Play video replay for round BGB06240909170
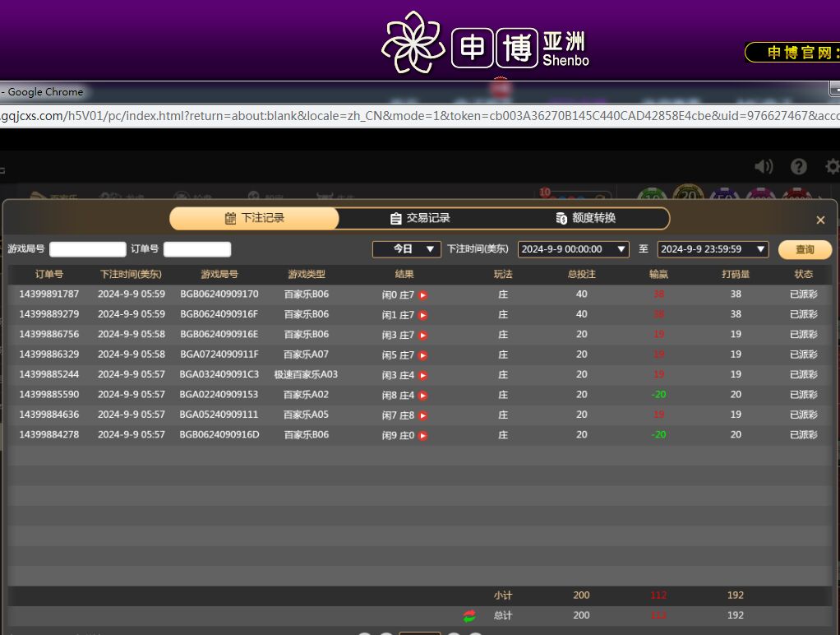The image size is (840, 635). coord(423,295)
